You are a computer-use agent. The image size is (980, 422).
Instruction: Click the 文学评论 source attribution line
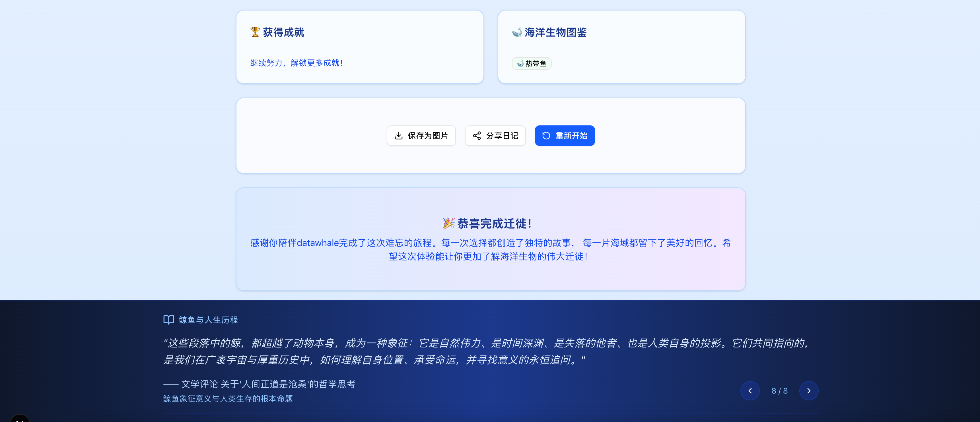pyautogui.click(x=260, y=384)
